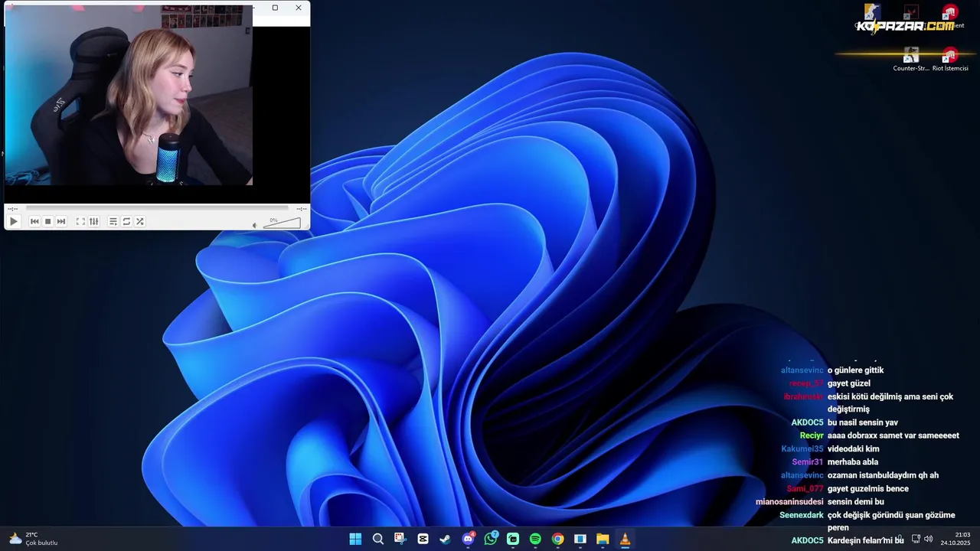Click chat message 'o günlere gittik'
980x551 pixels.
[855, 370]
